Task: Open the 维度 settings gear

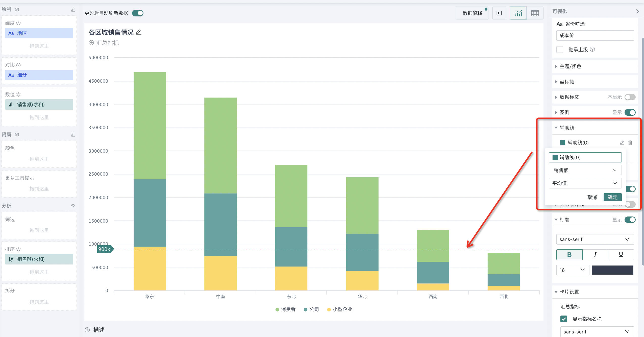Action: point(18,23)
